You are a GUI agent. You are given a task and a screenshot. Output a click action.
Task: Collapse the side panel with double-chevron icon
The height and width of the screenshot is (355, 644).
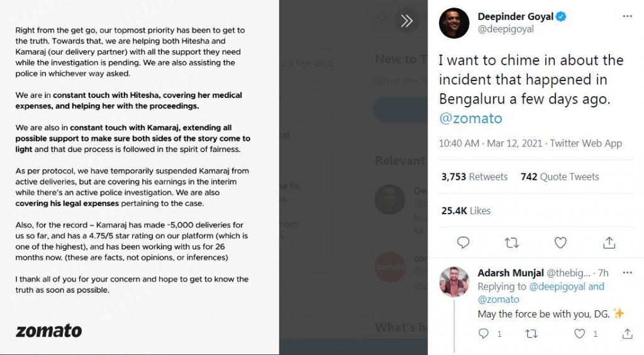click(407, 21)
